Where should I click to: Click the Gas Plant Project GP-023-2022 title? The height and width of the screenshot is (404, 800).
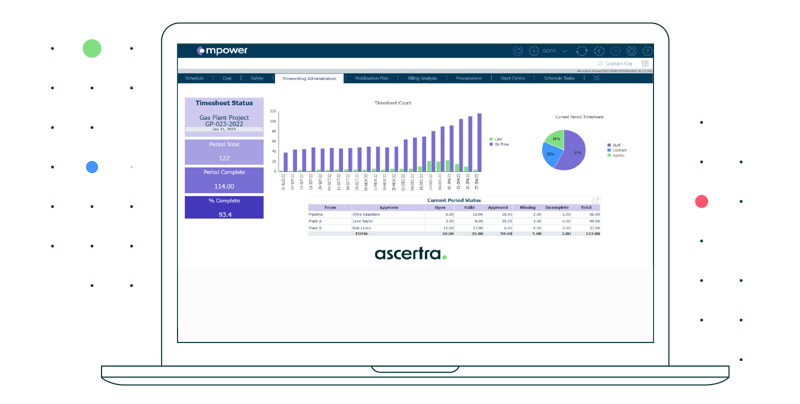click(224, 121)
